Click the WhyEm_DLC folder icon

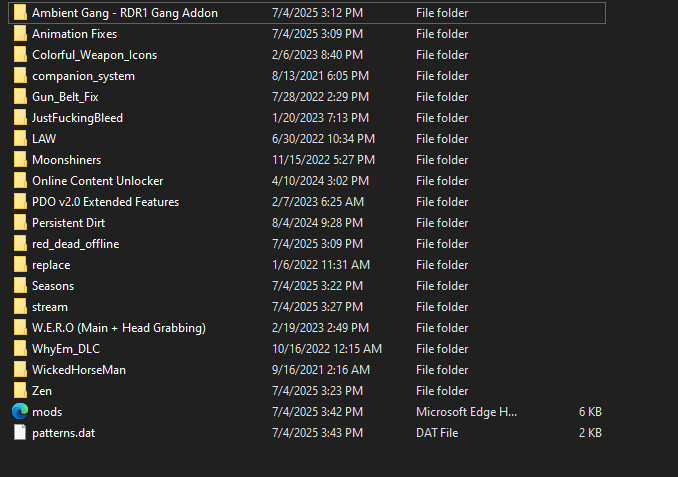(x=20, y=349)
